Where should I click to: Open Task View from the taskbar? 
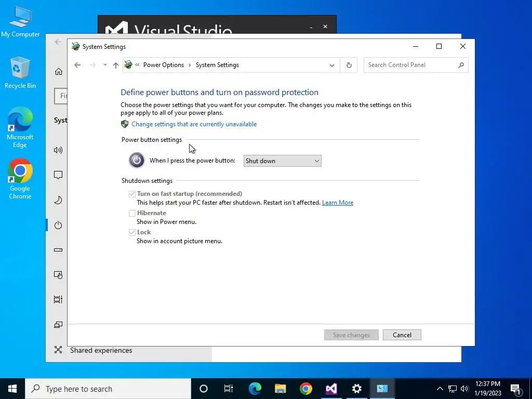(229, 389)
